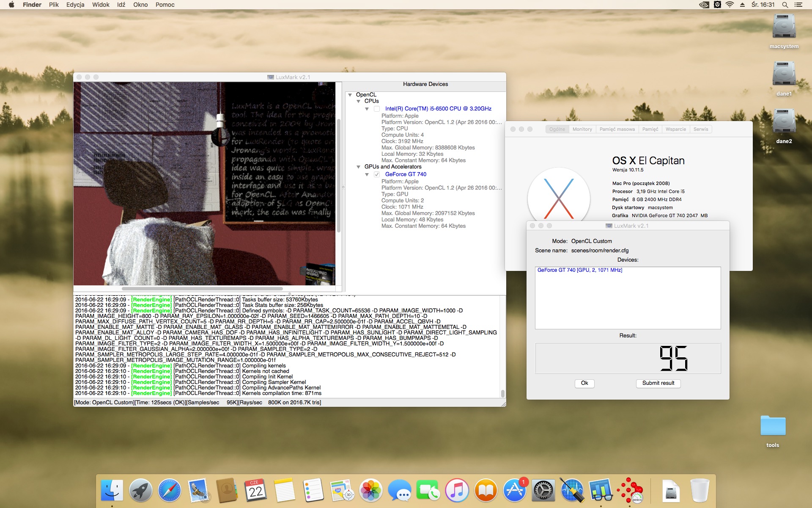
Task: Launch Safari from the dock
Action: tap(170, 491)
